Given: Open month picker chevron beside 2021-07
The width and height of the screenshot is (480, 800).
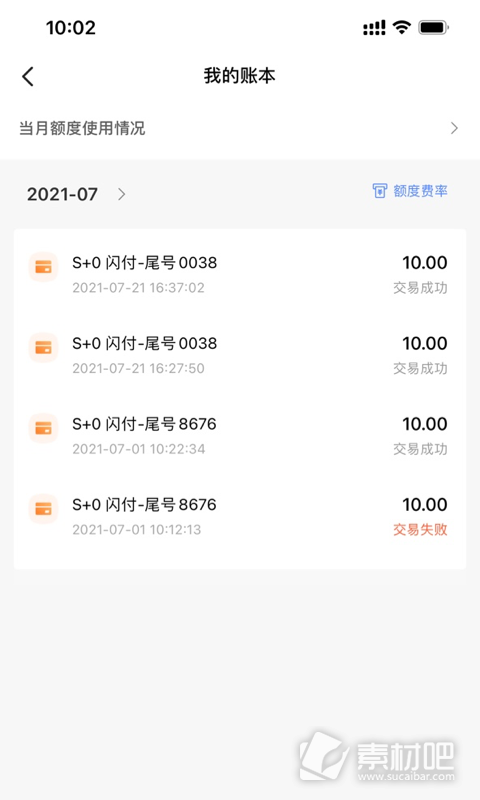Looking at the screenshot, I should [x=121, y=194].
